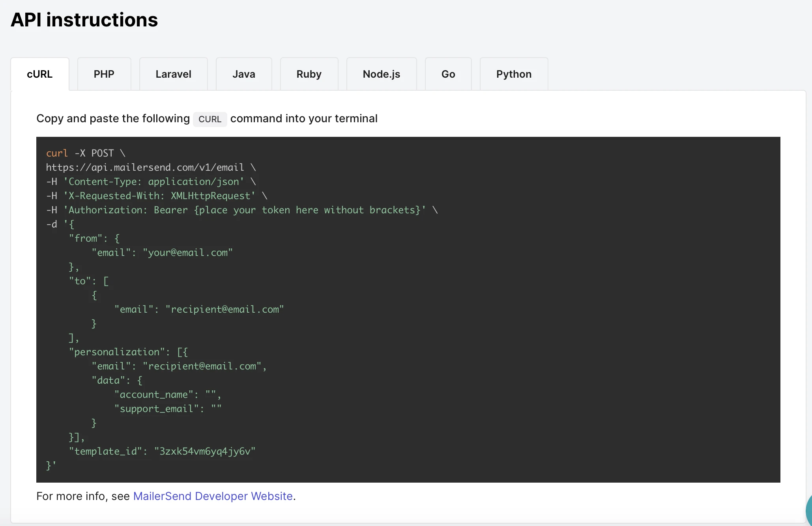
Task: Open the MailerSend Developer Website link
Action: click(x=213, y=496)
